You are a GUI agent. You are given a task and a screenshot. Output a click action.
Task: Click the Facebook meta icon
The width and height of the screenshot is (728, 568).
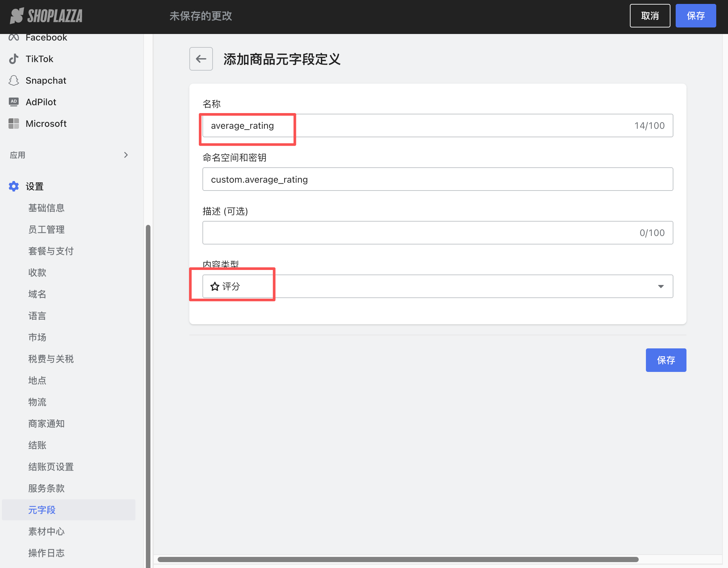coord(14,37)
